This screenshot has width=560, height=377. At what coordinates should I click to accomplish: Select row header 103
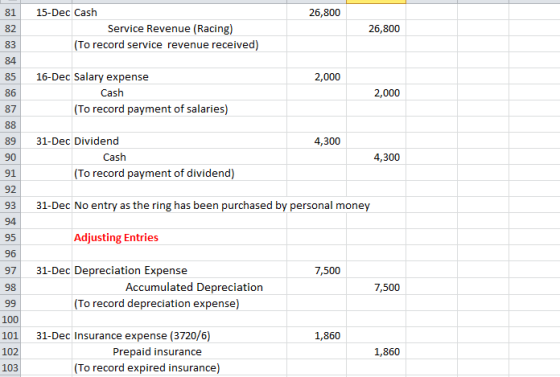(10, 368)
